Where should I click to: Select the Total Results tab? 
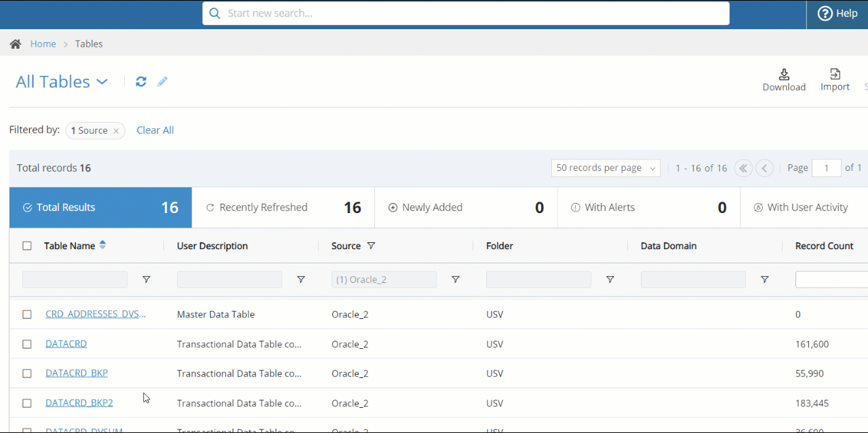tap(100, 208)
